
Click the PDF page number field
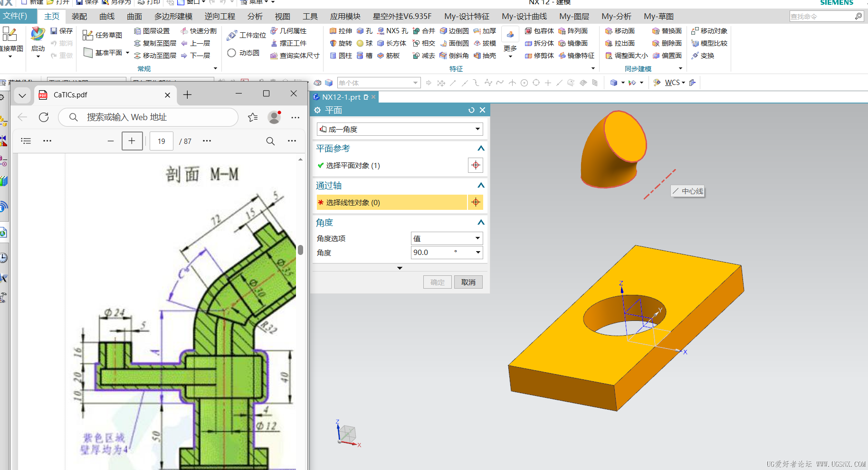point(162,141)
